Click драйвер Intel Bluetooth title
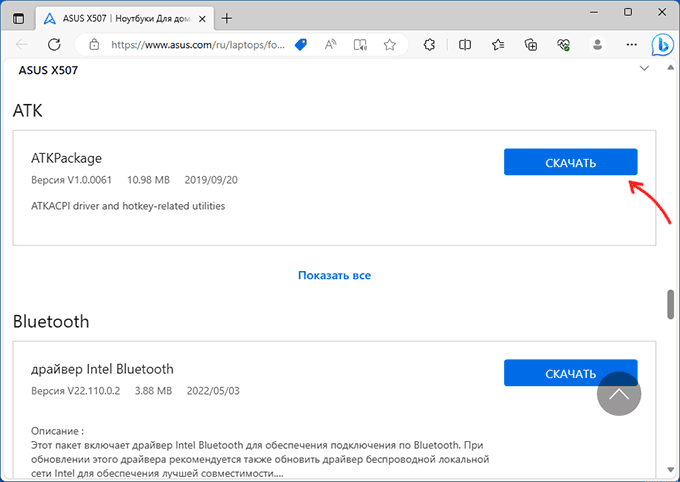Image resolution: width=680 pixels, height=482 pixels. (102, 369)
